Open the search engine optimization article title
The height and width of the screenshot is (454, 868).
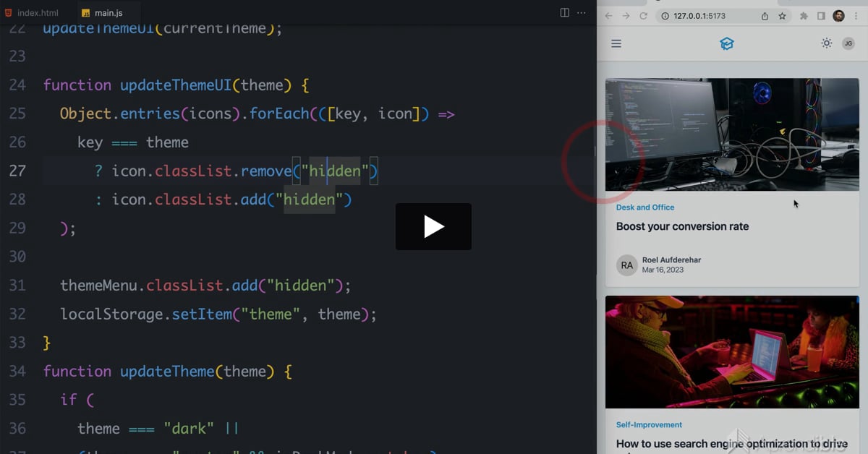coord(731,444)
